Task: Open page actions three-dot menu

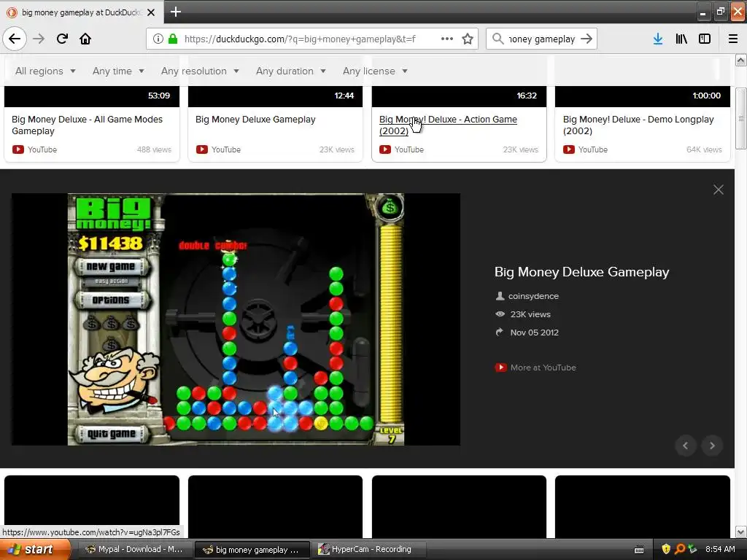Action: coord(447,39)
